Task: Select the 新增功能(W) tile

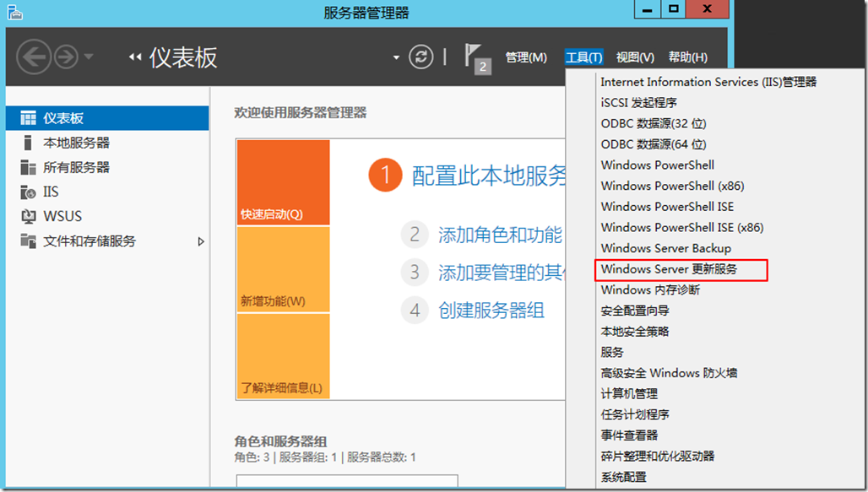Action: point(283,269)
